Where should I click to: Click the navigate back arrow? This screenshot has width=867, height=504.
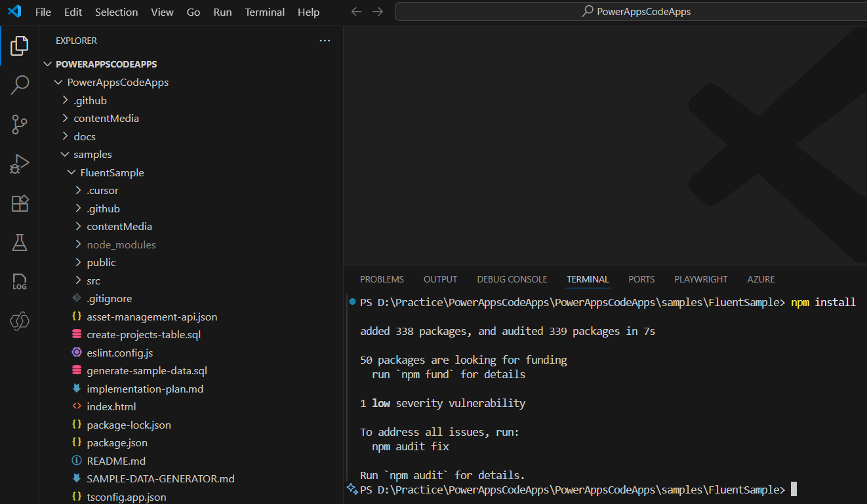[x=356, y=12]
